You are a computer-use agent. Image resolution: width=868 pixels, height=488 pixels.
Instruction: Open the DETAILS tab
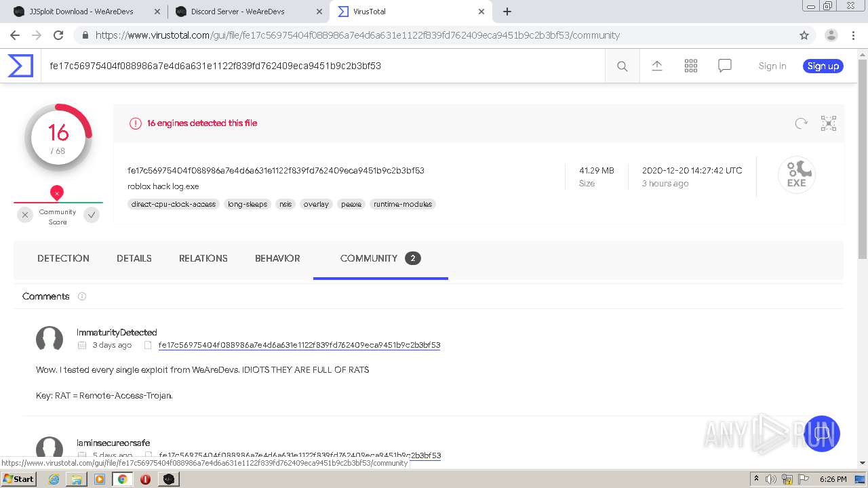(134, 258)
